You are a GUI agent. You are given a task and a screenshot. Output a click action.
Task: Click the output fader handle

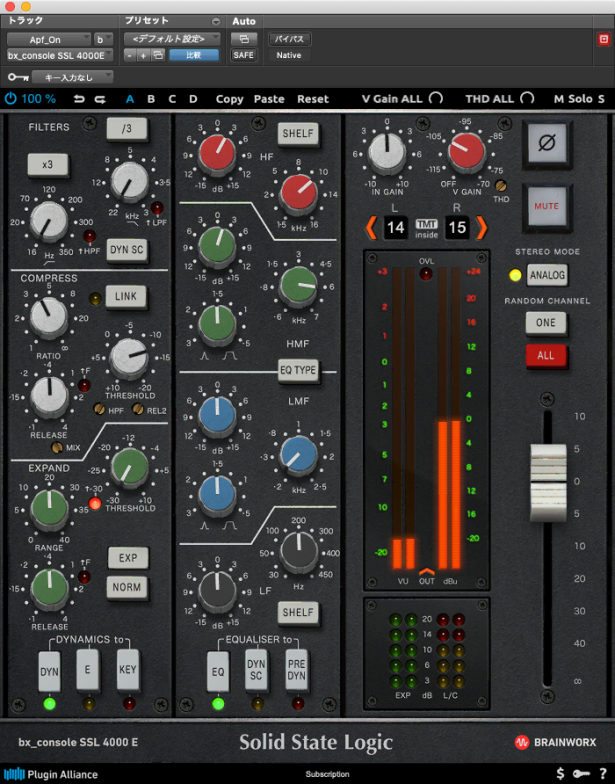tap(548, 482)
